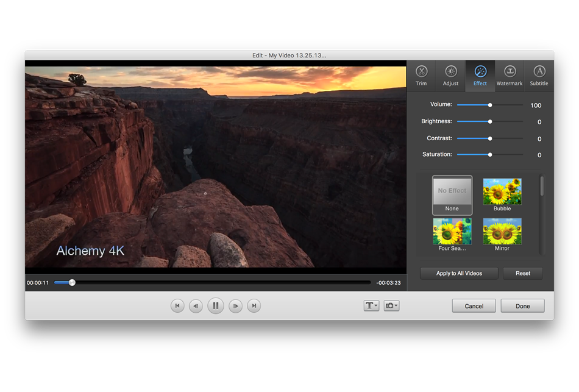Select the Adjust panel icon
The width and height of the screenshot is (579, 392).
(x=450, y=74)
